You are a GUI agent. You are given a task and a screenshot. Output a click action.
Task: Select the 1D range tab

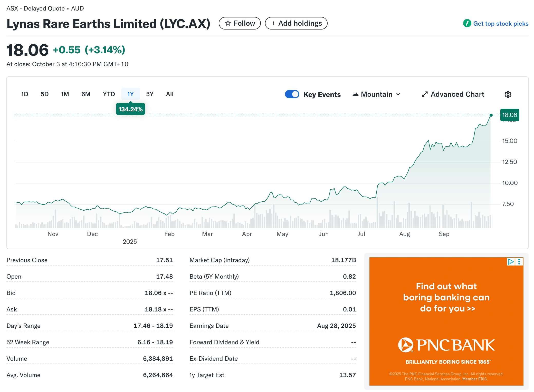[25, 94]
